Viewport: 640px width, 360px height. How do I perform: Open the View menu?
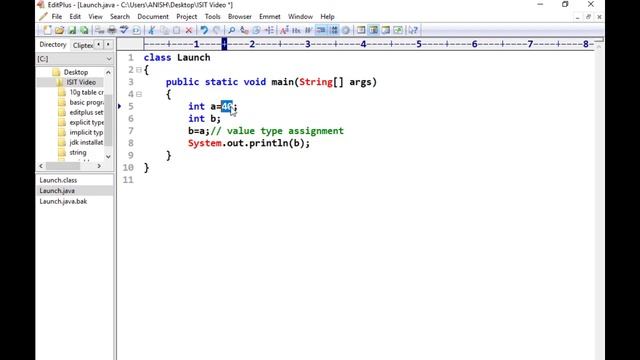96,17
